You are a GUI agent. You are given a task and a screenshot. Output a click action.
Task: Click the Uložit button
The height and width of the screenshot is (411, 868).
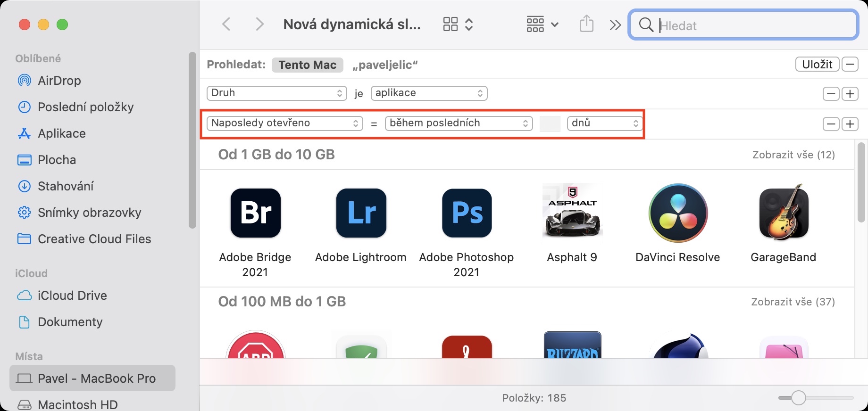pos(817,64)
